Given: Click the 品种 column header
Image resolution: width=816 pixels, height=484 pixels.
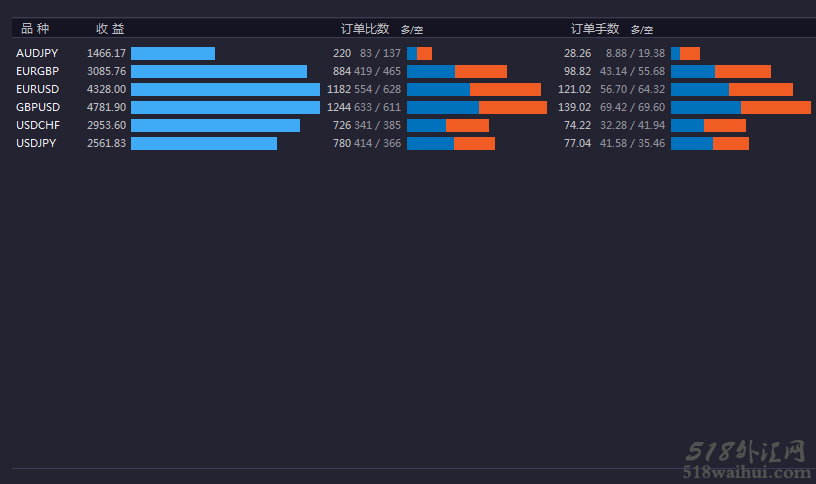Looking at the screenshot, I should [35, 29].
